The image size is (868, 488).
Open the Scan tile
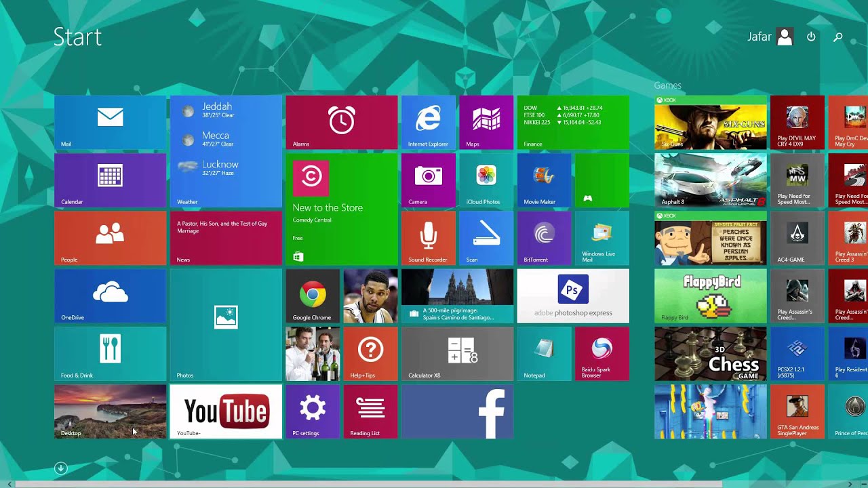click(x=486, y=238)
